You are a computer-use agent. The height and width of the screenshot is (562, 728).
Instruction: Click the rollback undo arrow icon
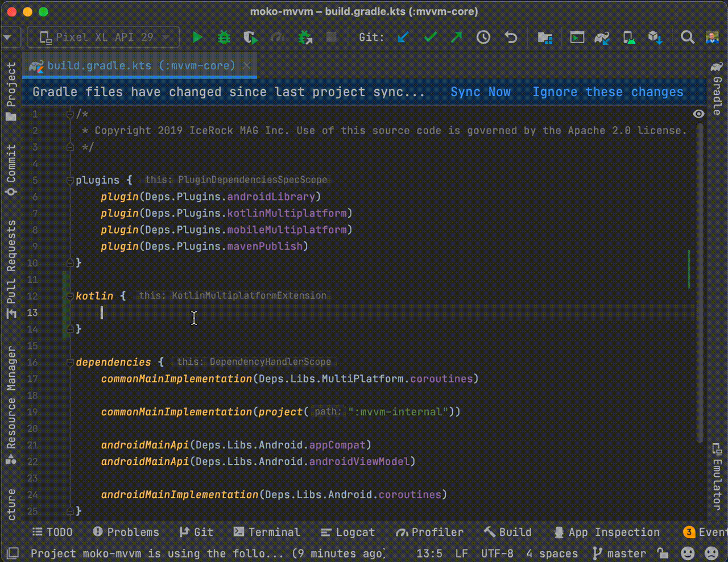click(511, 38)
